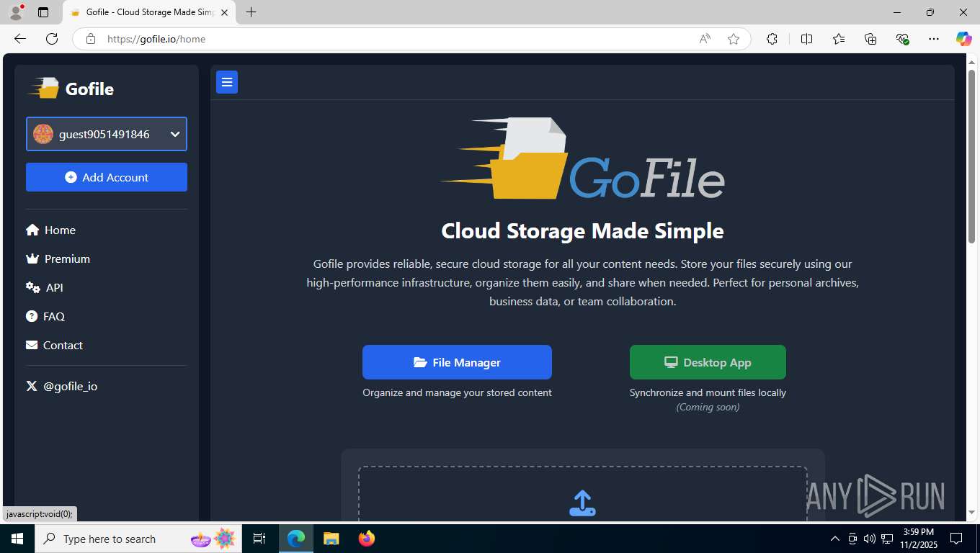The height and width of the screenshot is (553, 980).
Task: Open Favorites list icon in toolbar
Action: pos(839,39)
